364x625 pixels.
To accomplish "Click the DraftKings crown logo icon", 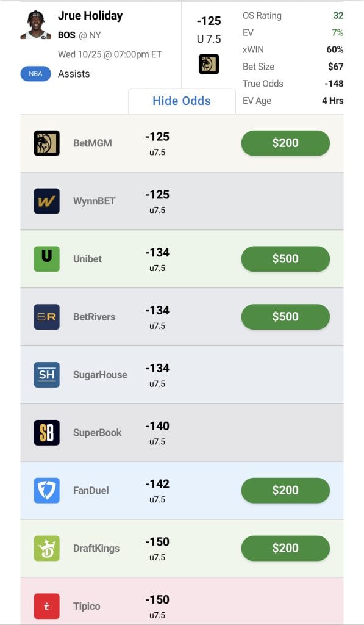I will pos(46,548).
